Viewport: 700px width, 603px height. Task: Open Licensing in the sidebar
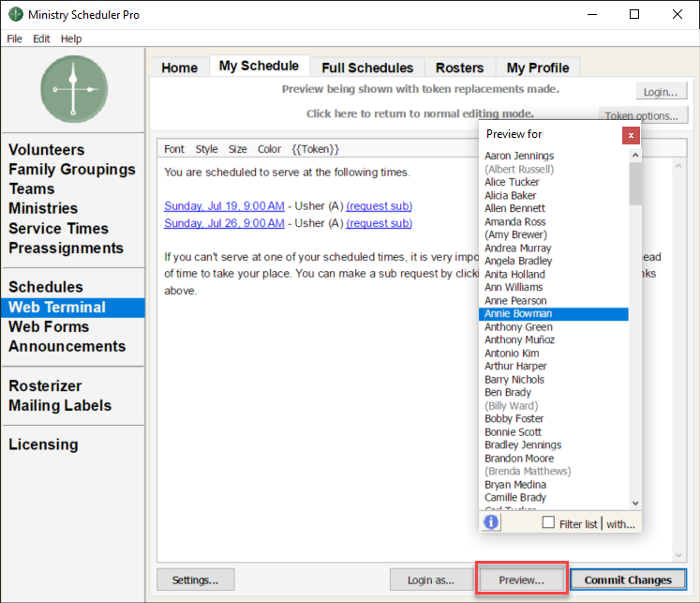click(43, 445)
